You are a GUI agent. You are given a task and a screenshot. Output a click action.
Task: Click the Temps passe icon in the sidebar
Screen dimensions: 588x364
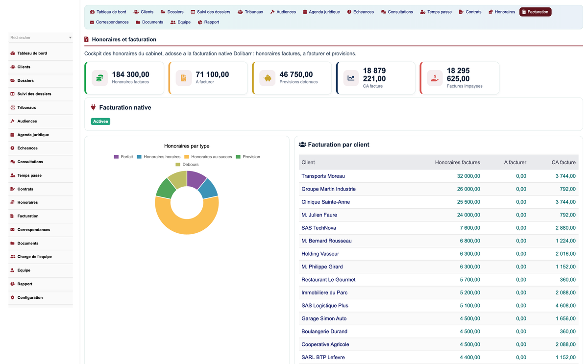click(x=13, y=175)
